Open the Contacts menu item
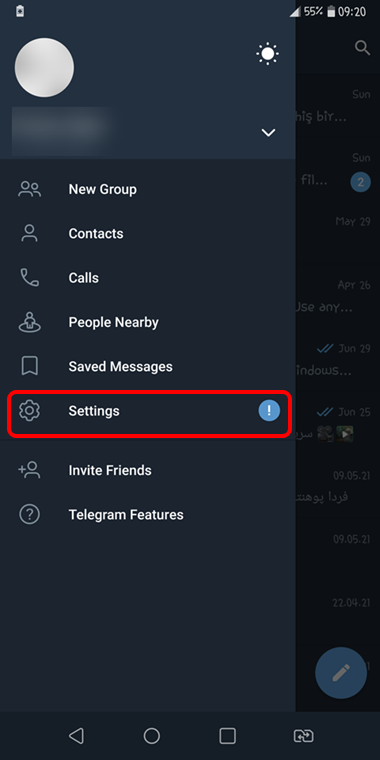This screenshot has height=760, width=380. (x=148, y=234)
